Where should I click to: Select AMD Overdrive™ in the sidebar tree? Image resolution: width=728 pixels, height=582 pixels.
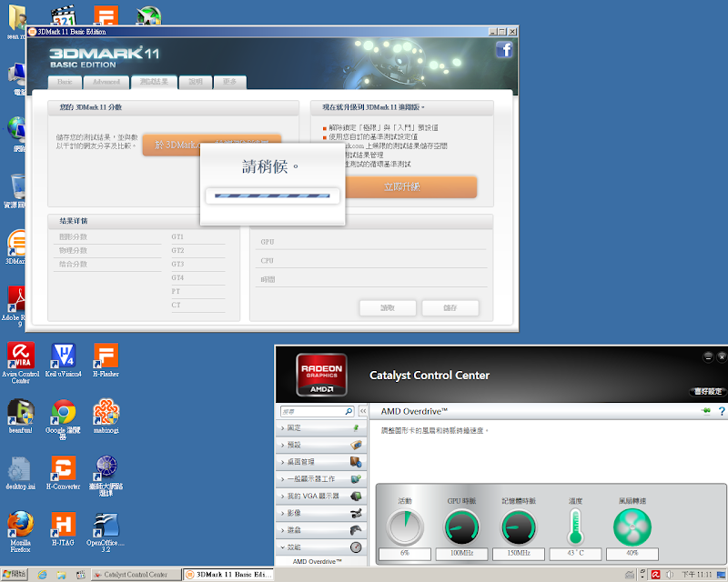[x=317, y=562]
